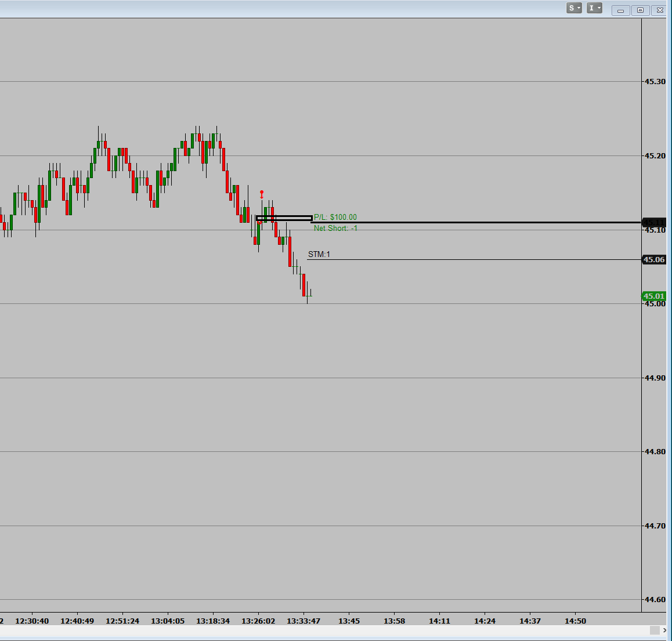Open the 'I' dropdown in the title bar

coord(594,8)
